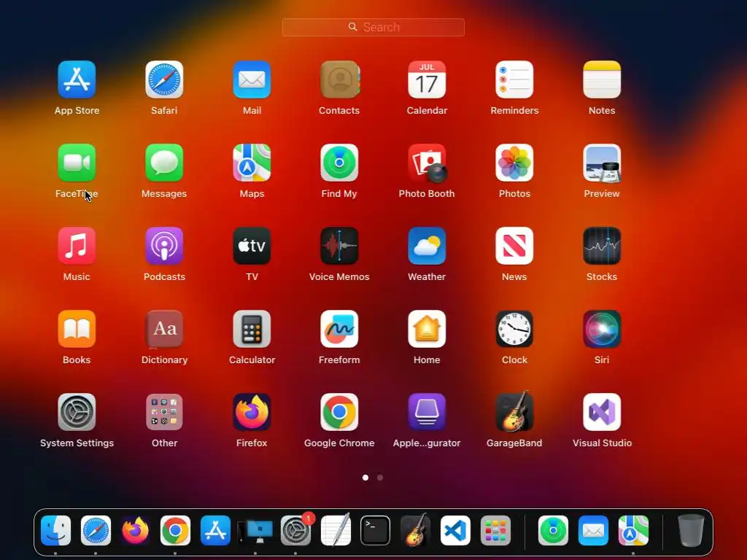Select the first Launchpad page dot
This screenshot has width=747, height=560.
(x=365, y=478)
